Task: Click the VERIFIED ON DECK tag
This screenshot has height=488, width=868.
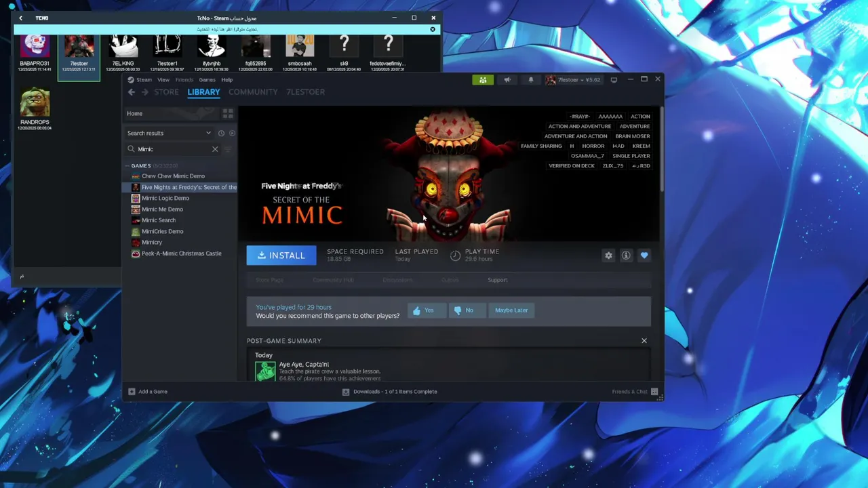Action: click(572, 165)
